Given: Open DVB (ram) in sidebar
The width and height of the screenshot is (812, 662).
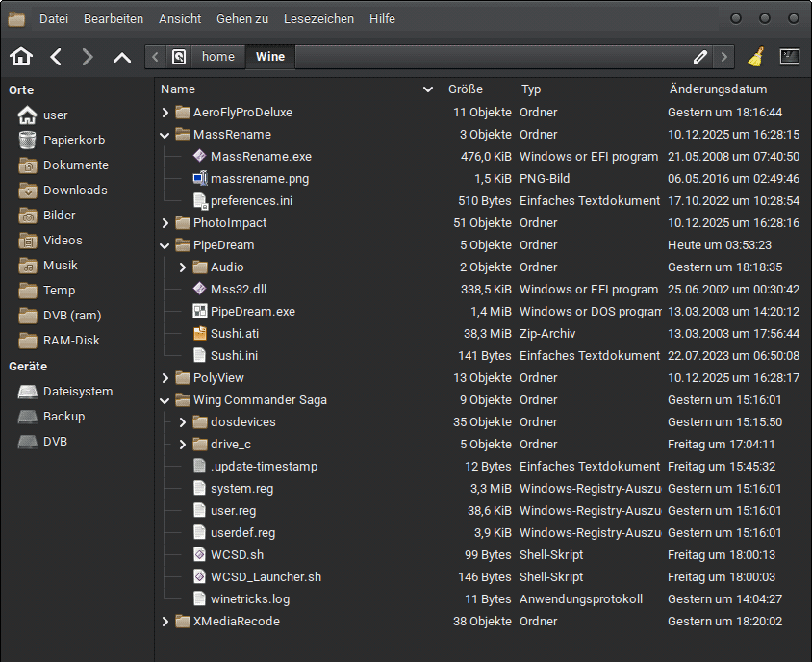Looking at the screenshot, I should (x=60, y=315).
